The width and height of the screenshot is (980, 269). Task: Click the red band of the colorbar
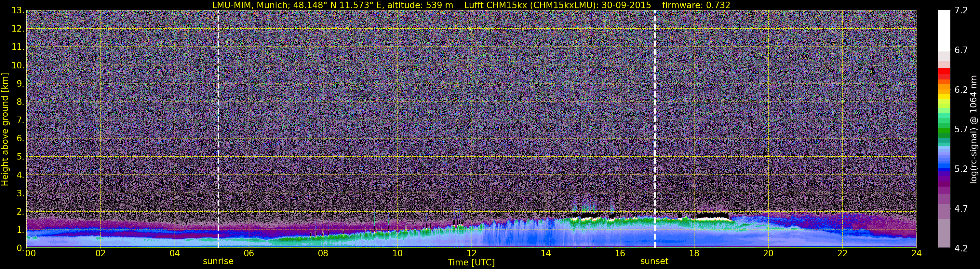(x=944, y=71)
